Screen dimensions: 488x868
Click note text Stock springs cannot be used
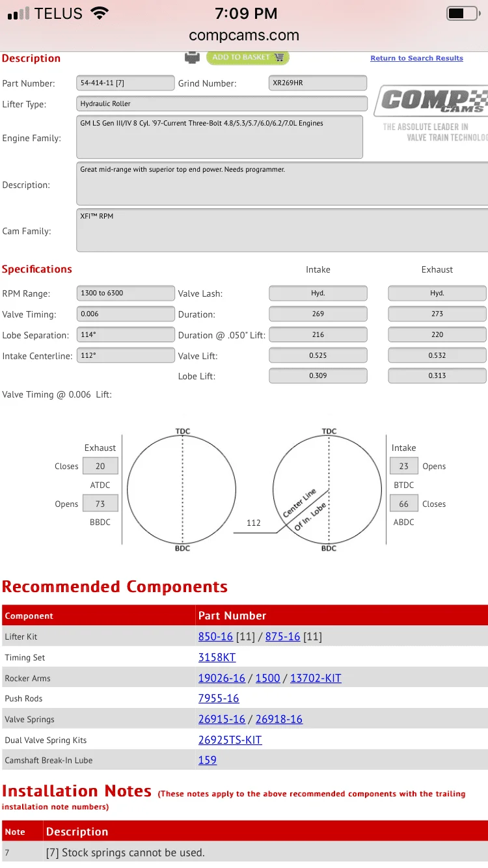point(125,852)
